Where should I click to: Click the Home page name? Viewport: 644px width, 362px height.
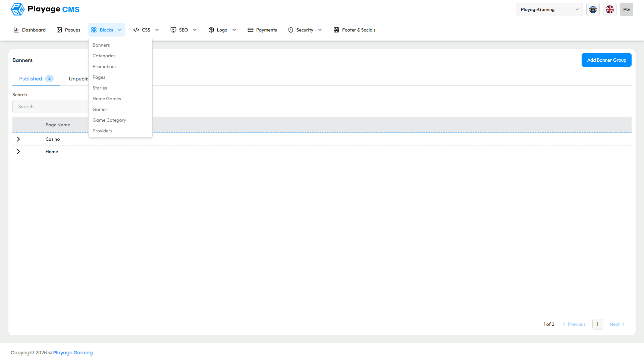(52, 152)
